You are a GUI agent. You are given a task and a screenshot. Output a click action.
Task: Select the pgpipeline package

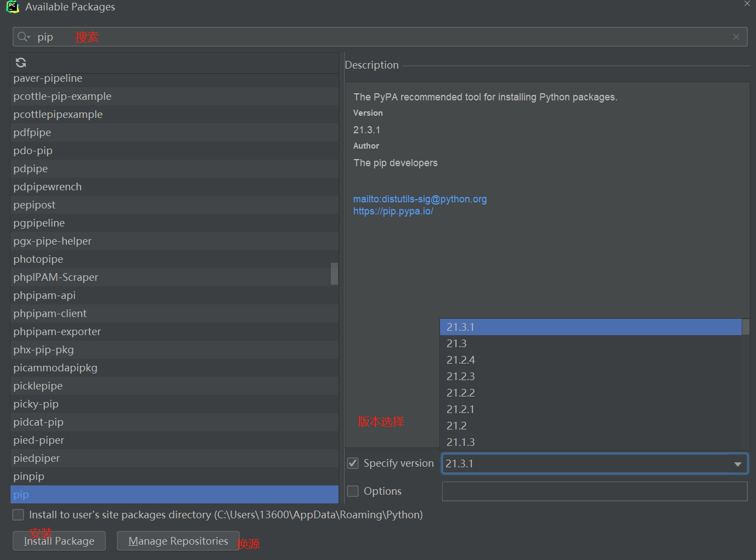pyautogui.click(x=174, y=223)
